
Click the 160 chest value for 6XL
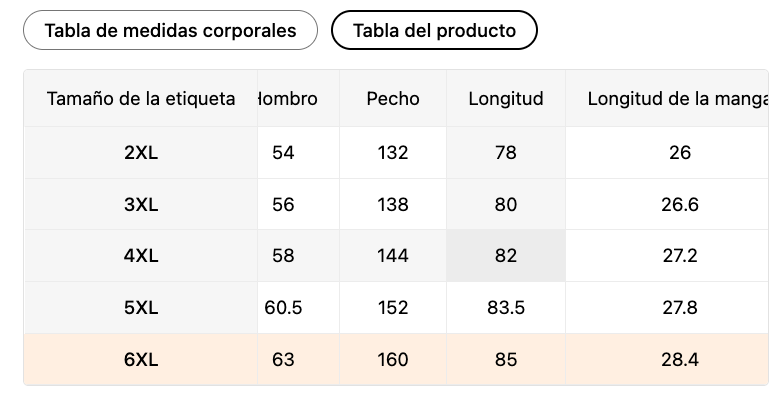393,360
